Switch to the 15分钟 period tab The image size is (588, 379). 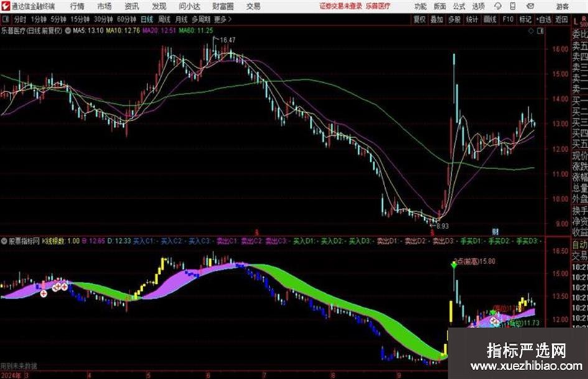(80, 19)
